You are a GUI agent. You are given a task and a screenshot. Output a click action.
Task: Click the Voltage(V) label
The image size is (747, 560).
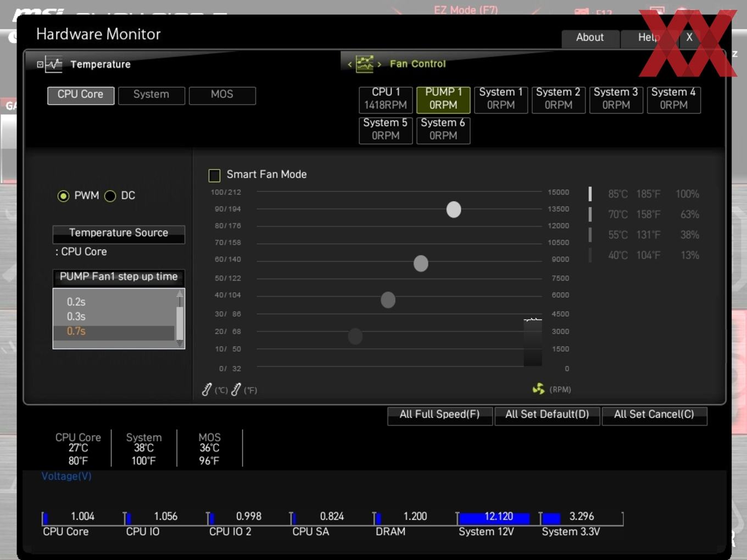point(66,477)
